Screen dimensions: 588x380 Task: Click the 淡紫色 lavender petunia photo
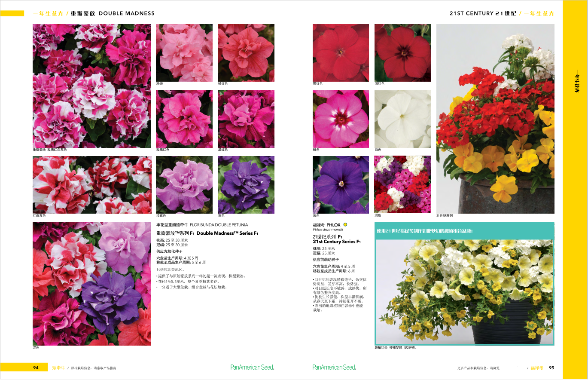click(184, 185)
